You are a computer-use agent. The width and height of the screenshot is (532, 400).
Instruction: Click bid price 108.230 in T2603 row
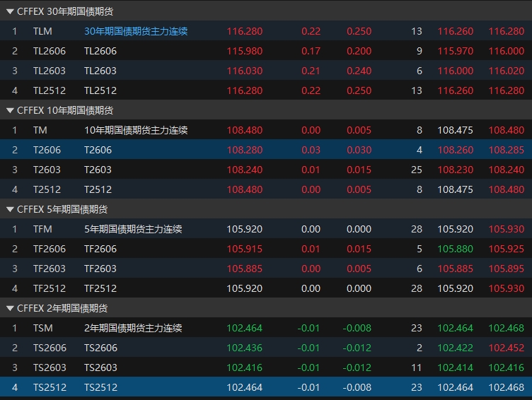point(456,170)
